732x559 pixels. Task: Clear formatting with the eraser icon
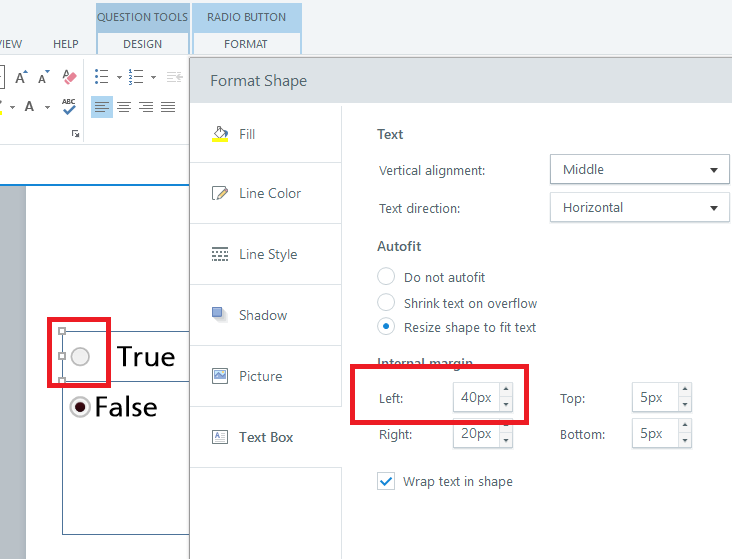[x=69, y=77]
